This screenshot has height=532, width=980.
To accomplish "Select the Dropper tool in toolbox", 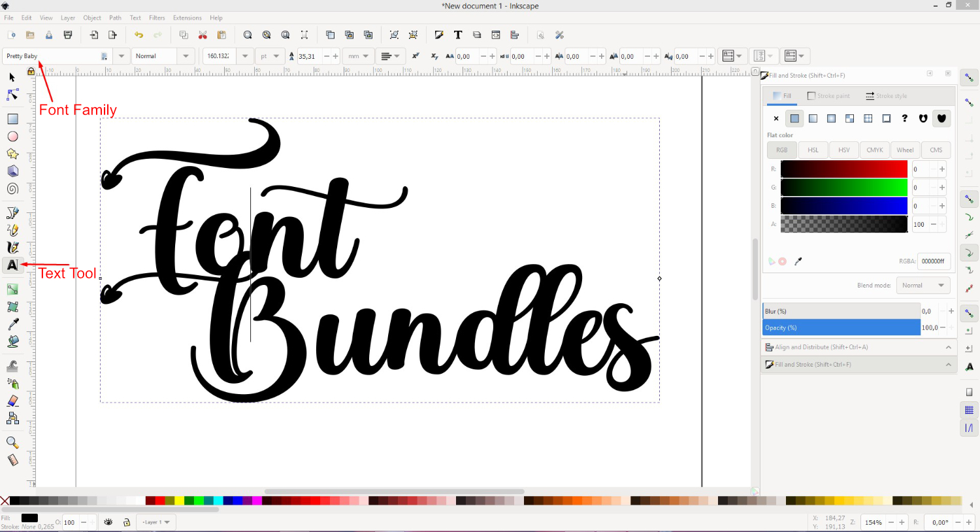I will click(x=12, y=324).
